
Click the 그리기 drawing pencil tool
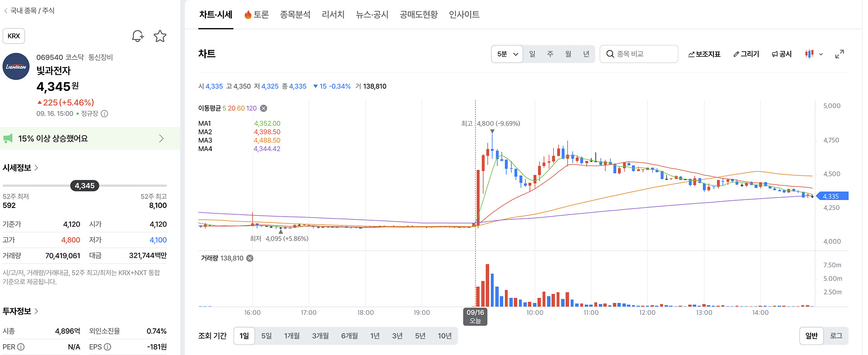[x=746, y=54]
